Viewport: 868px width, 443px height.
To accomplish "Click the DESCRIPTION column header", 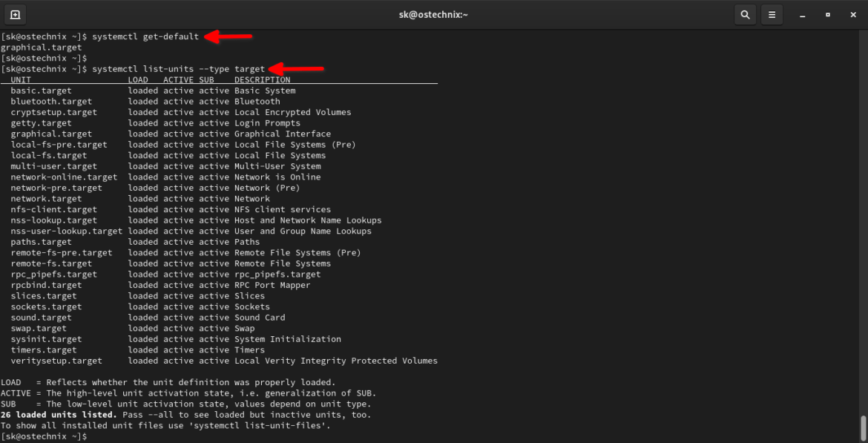I will pyautogui.click(x=263, y=79).
